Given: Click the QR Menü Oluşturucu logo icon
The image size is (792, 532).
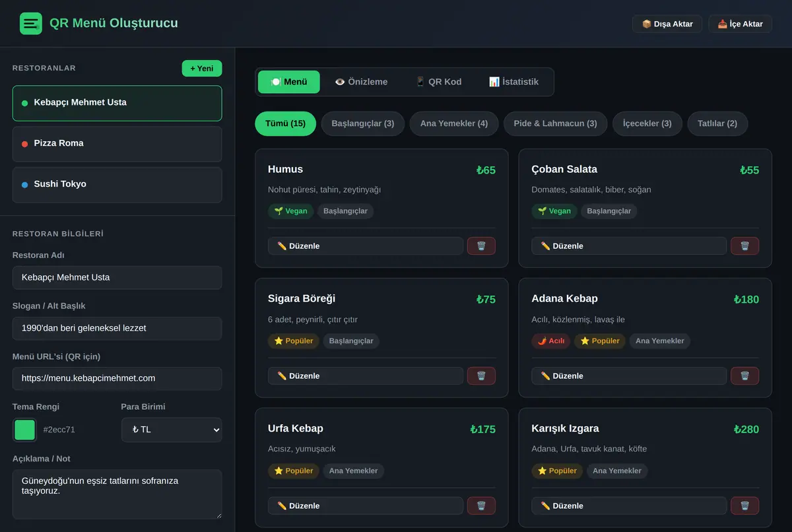Looking at the screenshot, I should pyautogui.click(x=31, y=24).
